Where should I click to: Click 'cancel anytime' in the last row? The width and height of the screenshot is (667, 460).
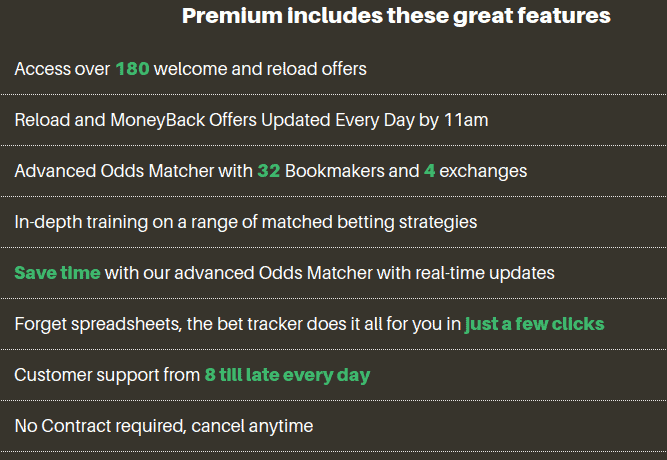pos(252,426)
